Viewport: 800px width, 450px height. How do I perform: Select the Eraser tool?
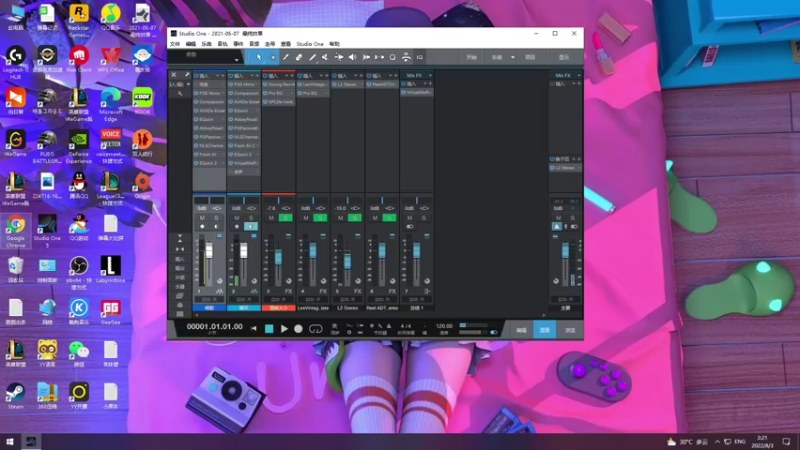tap(299, 57)
